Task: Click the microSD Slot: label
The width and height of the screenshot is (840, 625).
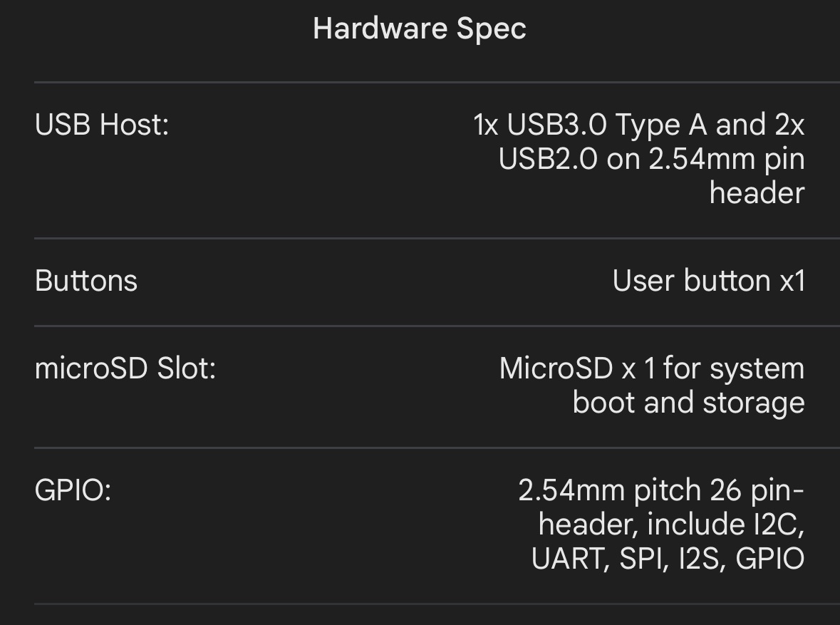Action: tap(125, 368)
